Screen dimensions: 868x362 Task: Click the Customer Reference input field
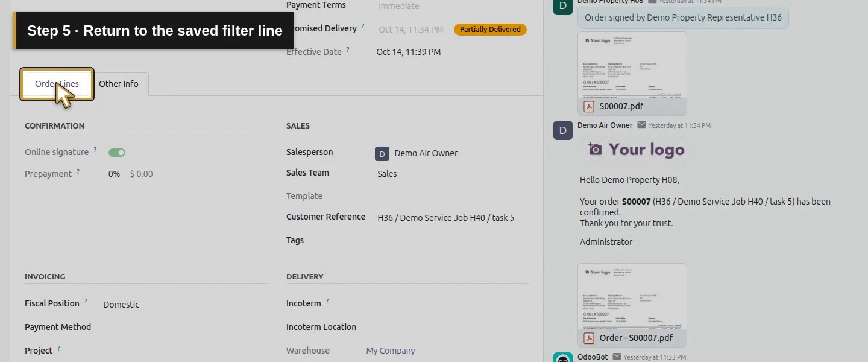coord(452,218)
